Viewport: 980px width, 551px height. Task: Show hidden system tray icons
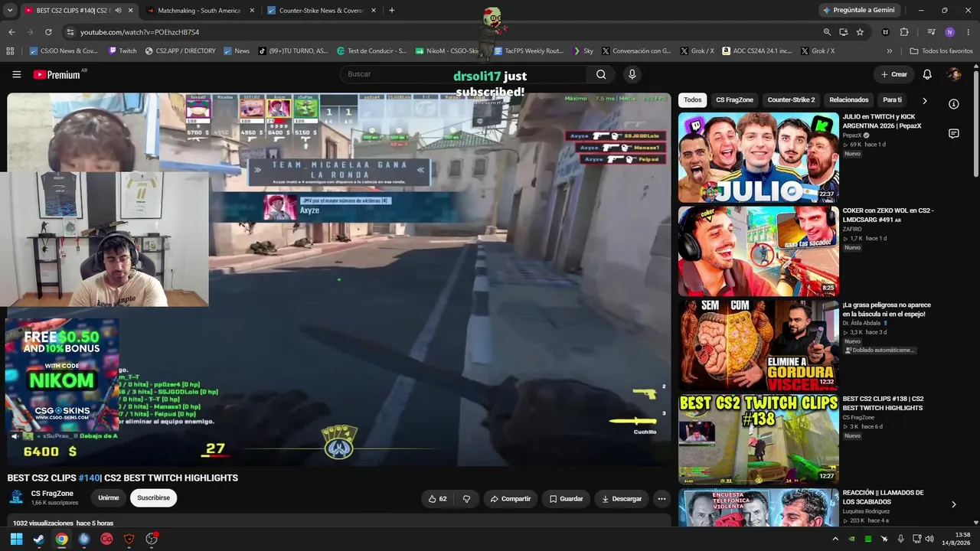[x=835, y=539]
